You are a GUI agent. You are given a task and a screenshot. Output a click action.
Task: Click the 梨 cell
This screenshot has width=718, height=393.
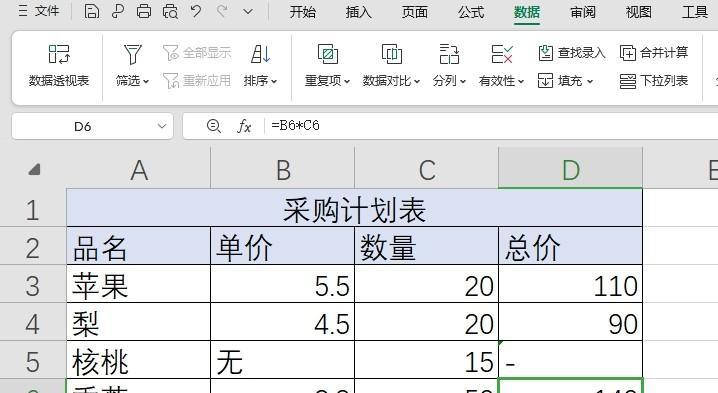pyautogui.click(x=139, y=322)
